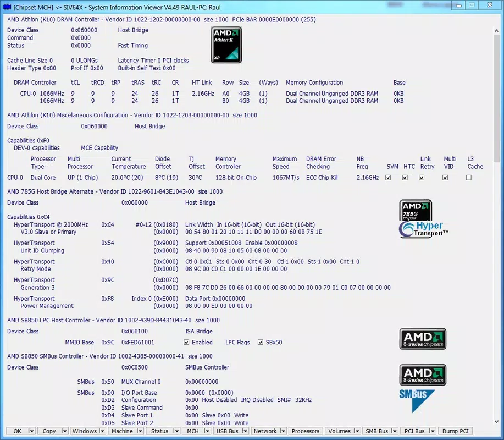Screen dimensions: 504x440
Task: Toggle the L3 Cache checkbox
Action: pyautogui.click(x=469, y=178)
